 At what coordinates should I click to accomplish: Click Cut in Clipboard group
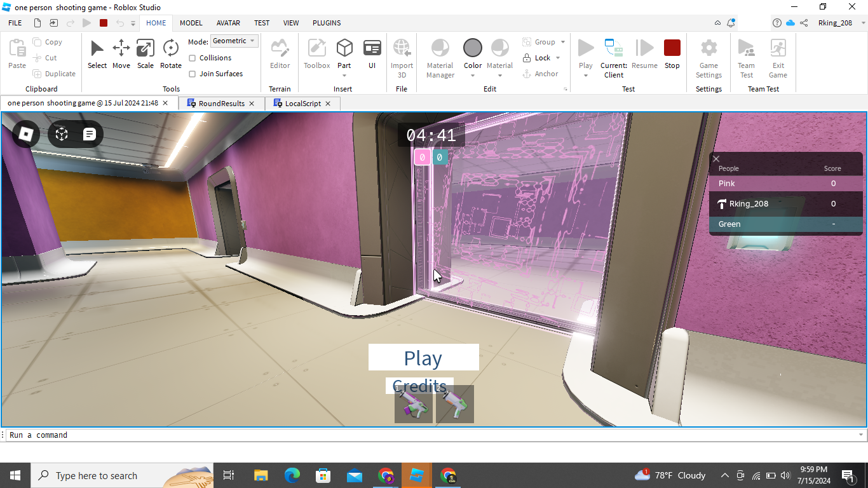[45, 58]
